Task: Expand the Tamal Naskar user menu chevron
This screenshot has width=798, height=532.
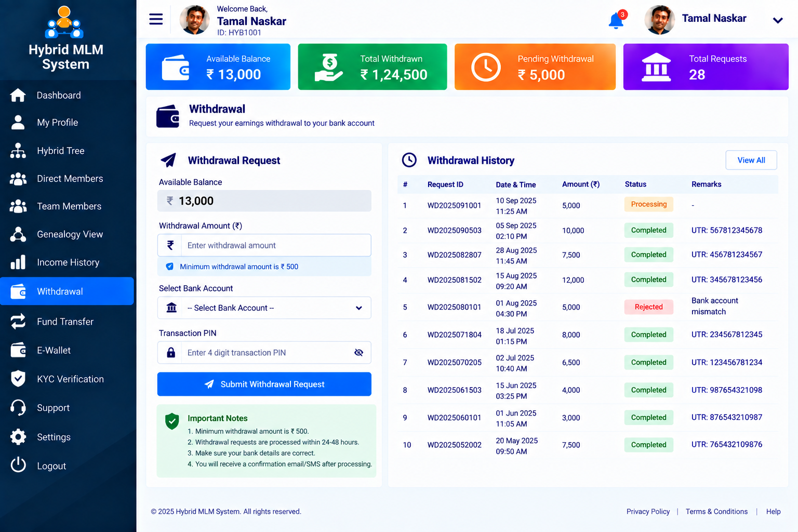Action: tap(778, 20)
